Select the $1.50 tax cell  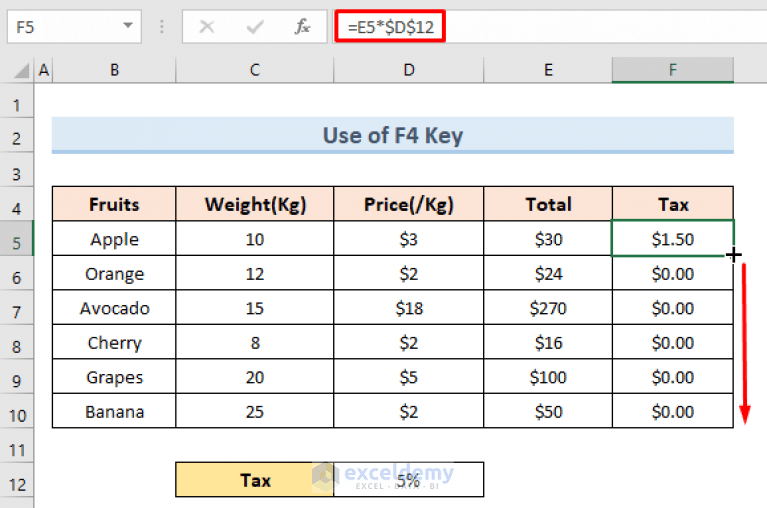click(x=673, y=239)
